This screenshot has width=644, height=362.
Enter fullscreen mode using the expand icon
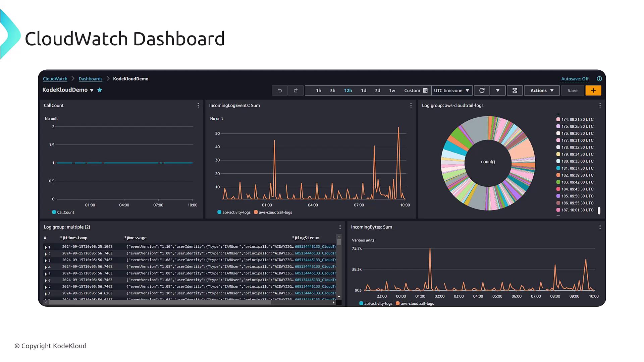pyautogui.click(x=515, y=90)
